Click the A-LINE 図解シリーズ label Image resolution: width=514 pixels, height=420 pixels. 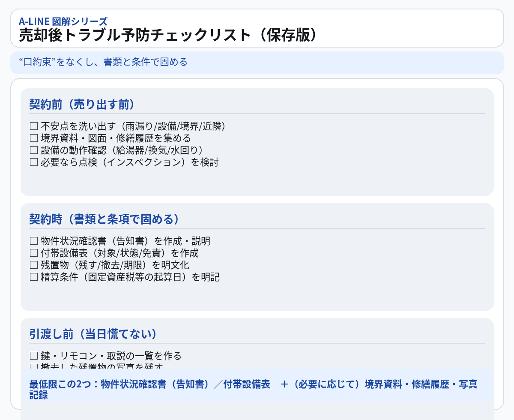tap(63, 21)
